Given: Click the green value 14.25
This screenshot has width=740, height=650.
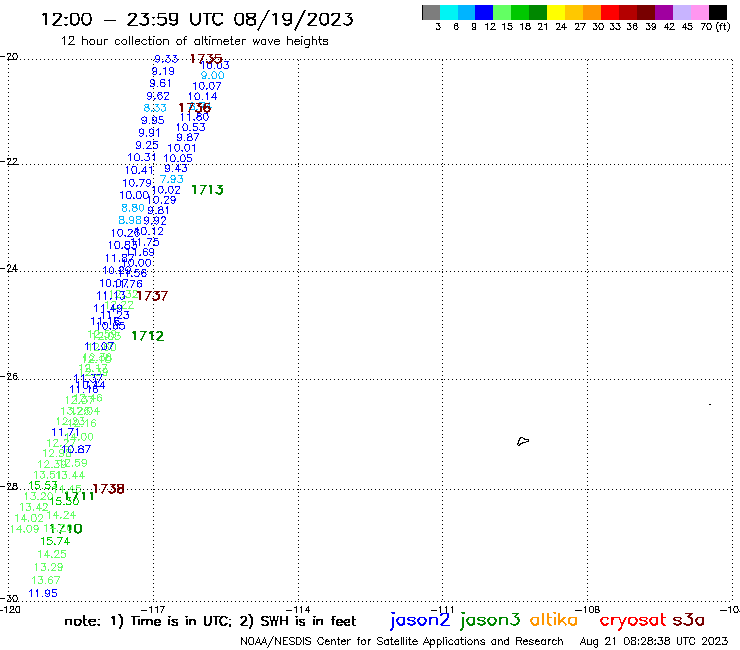Looking at the screenshot, I should (x=52, y=554).
